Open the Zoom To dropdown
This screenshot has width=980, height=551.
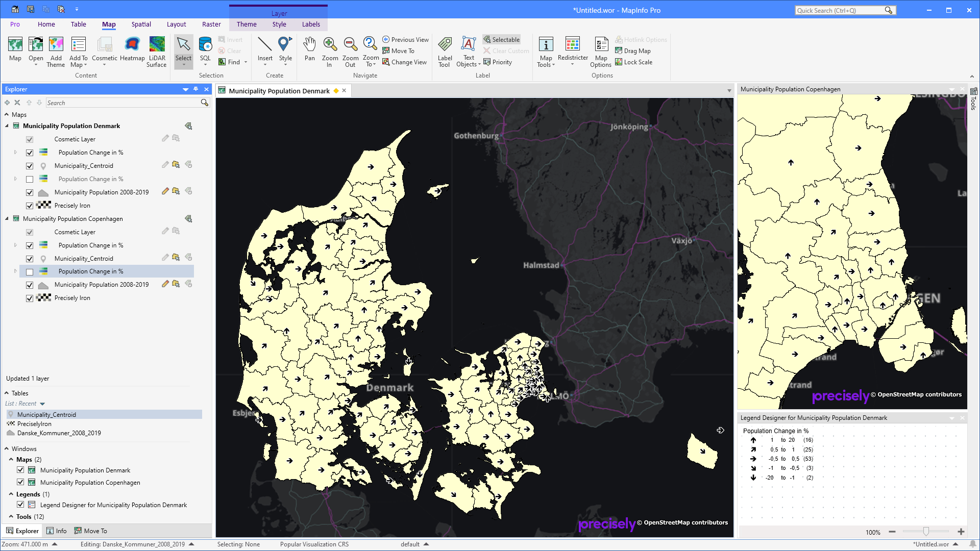point(370,51)
